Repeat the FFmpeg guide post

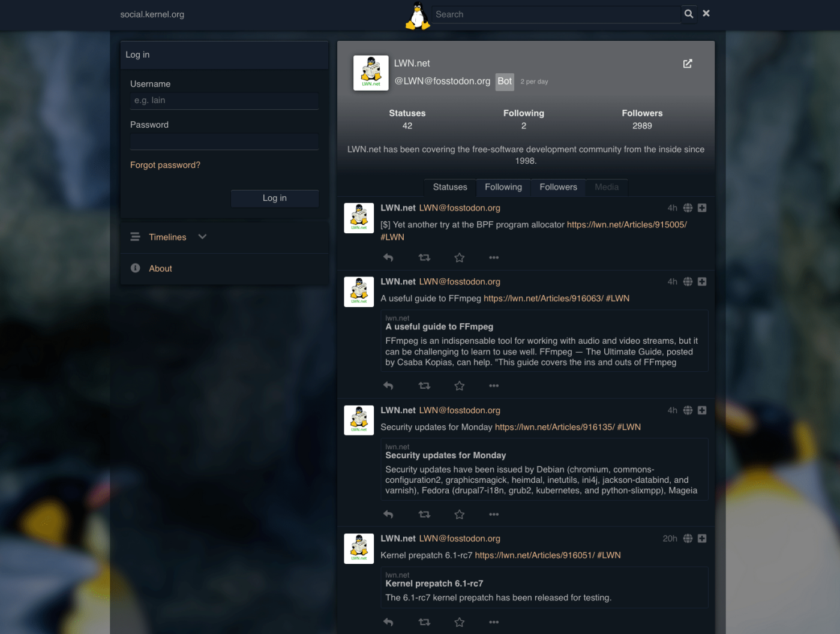[x=424, y=386]
